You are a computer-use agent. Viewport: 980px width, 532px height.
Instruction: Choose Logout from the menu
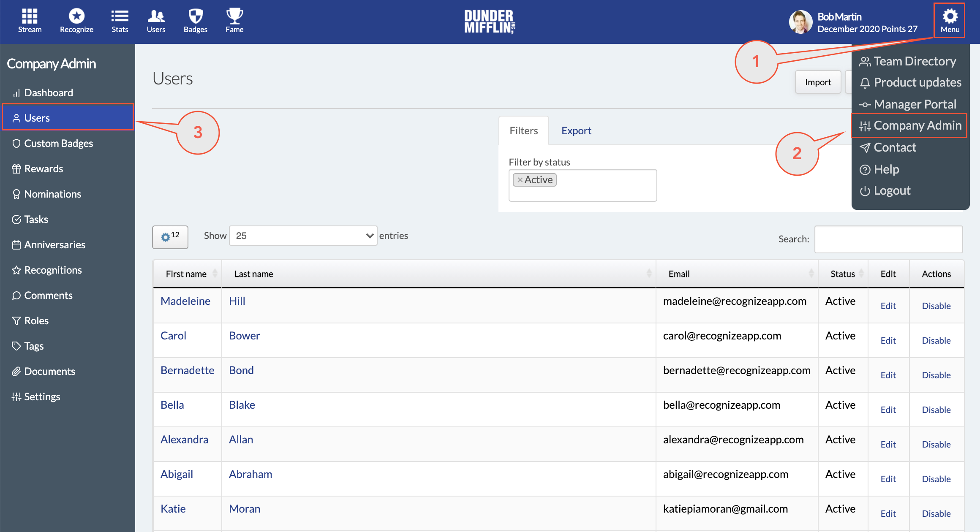(x=885, y=190)
